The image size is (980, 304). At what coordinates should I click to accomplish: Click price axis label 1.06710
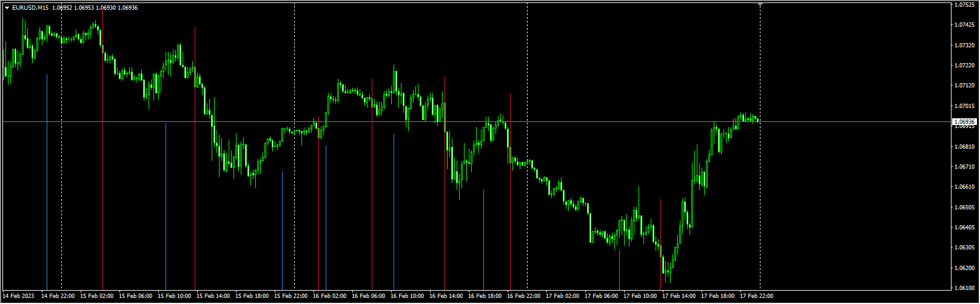click(x=964, y=167)
